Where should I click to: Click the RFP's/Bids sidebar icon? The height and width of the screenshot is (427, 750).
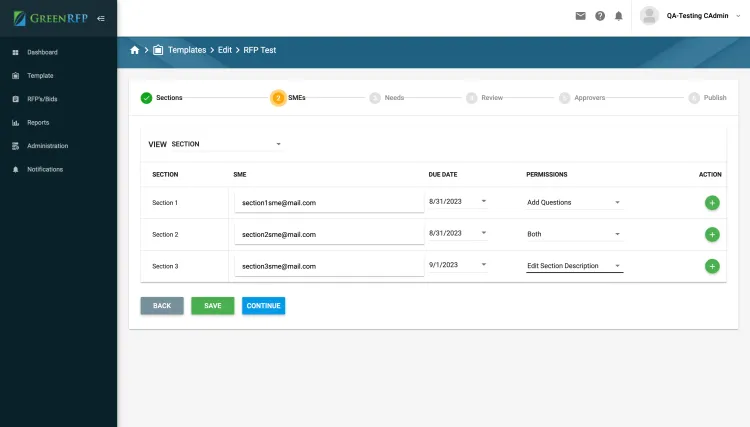pyautogui.click(x=15, y=99)
